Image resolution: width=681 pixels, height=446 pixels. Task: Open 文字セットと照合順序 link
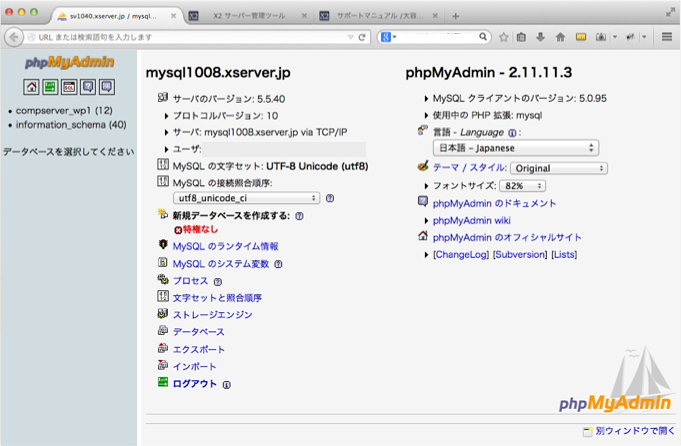tap(217, 298)
